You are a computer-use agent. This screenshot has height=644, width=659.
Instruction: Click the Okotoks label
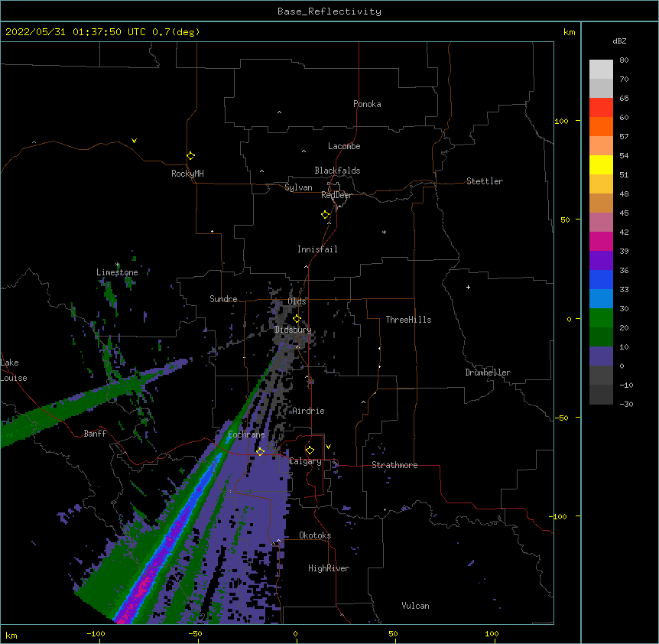[315, 535]
